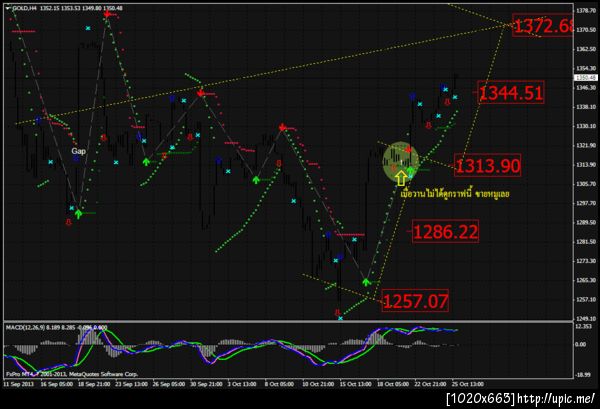Click the 18 Oct 05:00 time label

[393, 384]
